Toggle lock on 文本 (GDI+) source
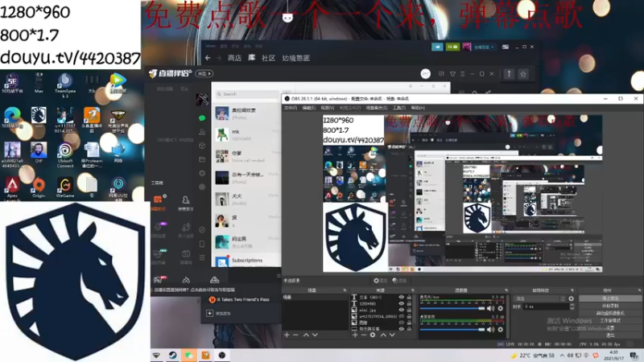 point(409,297)
